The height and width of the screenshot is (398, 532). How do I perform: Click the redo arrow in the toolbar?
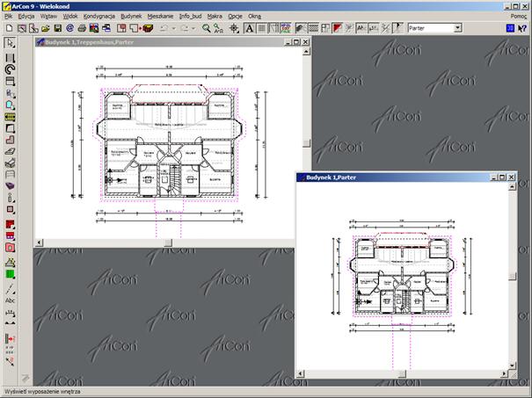click(185, 28)
